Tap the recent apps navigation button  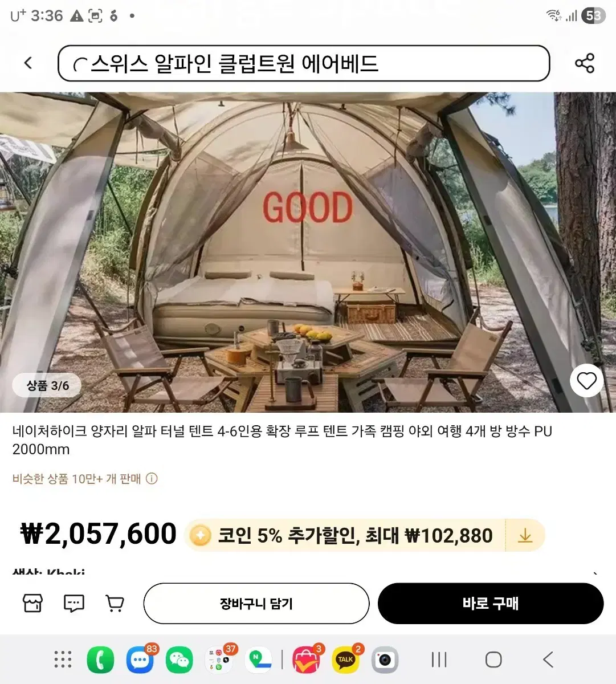(439, 659)
